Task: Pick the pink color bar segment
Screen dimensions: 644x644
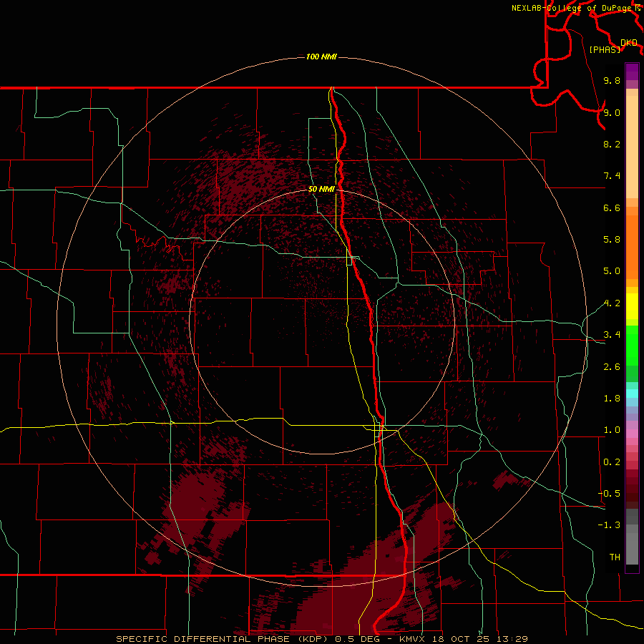Action: pyautogui.click(x=632, y=434)
